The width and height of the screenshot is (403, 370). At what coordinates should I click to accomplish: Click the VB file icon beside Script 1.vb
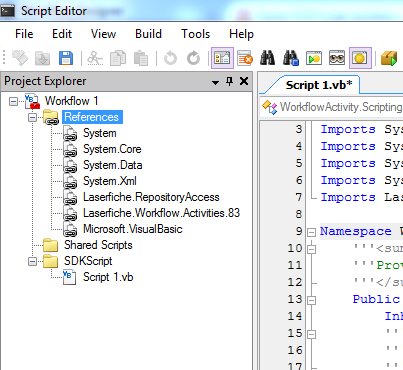(x=69, y=277)
